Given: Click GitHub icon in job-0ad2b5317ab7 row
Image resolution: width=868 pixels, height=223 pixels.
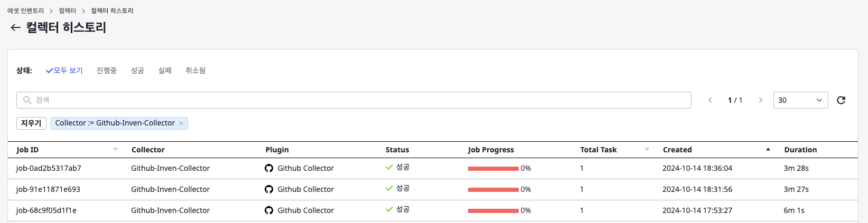Looking at the screenshot, I should [x=269, y=168].
